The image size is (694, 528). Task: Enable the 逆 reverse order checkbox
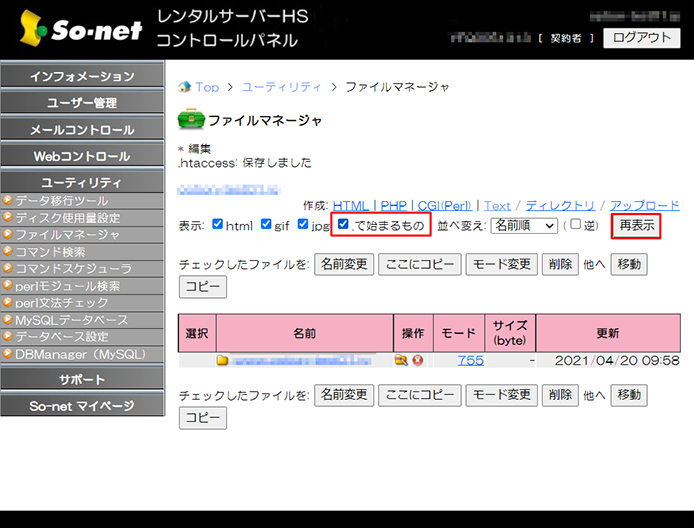575,225
